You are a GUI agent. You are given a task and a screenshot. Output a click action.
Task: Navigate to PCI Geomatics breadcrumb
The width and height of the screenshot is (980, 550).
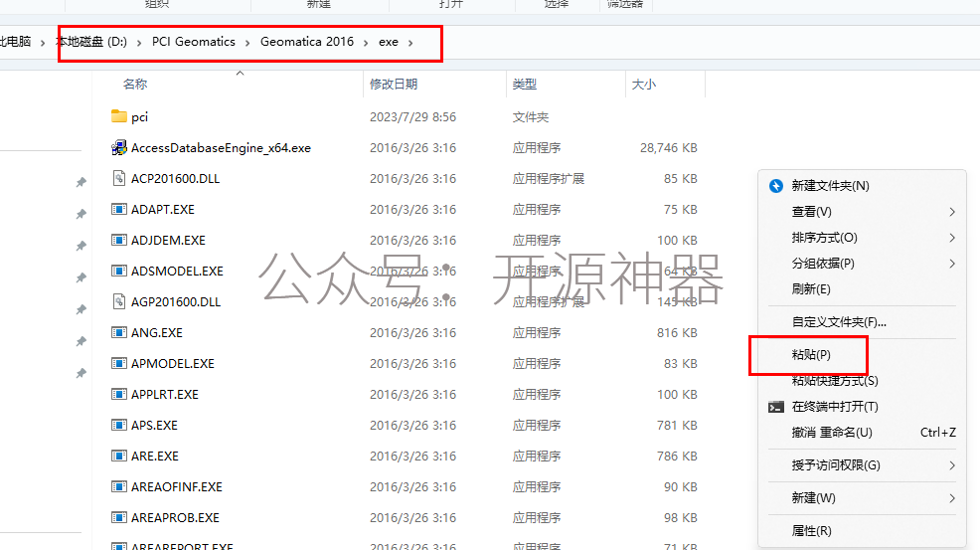tap(194, 42)
